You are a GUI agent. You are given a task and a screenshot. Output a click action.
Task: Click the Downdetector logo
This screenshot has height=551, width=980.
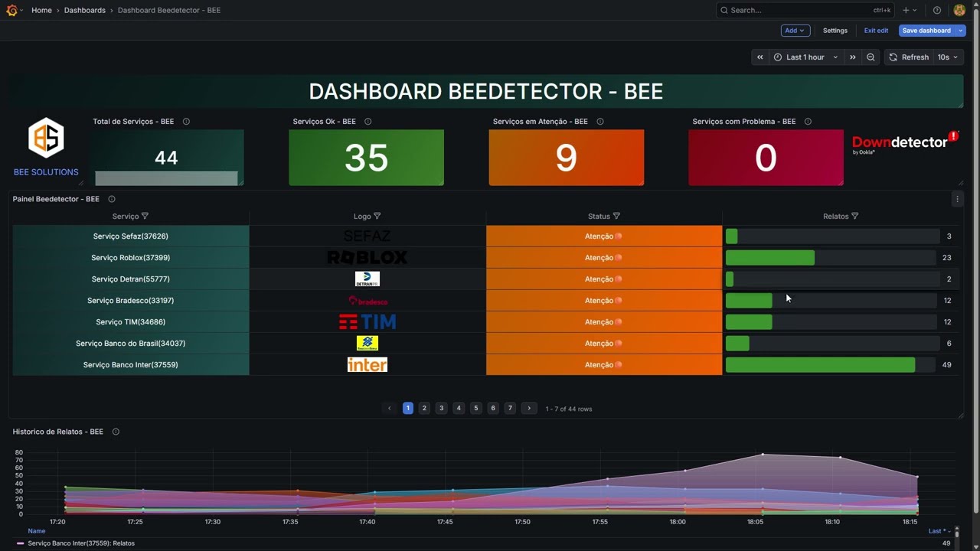pos(905,142)
